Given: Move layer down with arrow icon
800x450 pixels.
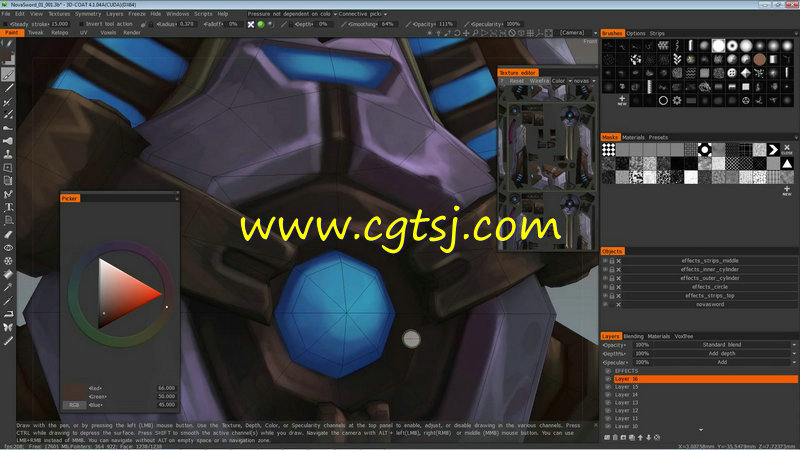Looking at the screenshot, I should coord(648,437).
